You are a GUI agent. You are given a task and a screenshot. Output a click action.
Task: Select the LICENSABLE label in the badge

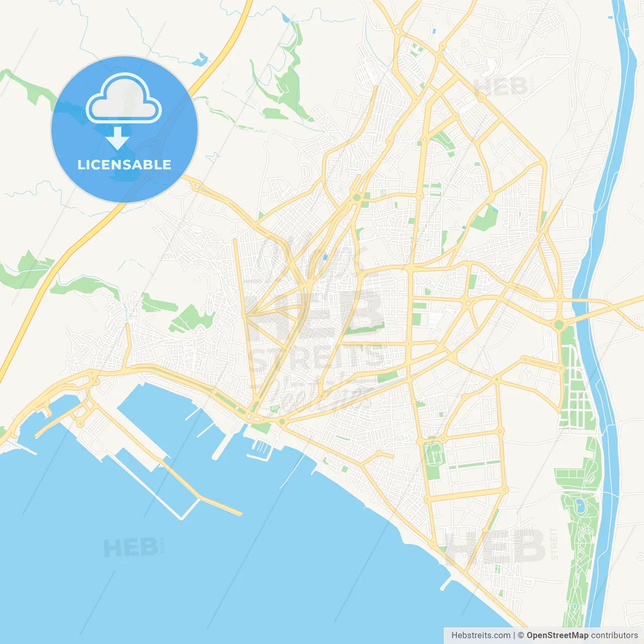[x=124, y=165]
